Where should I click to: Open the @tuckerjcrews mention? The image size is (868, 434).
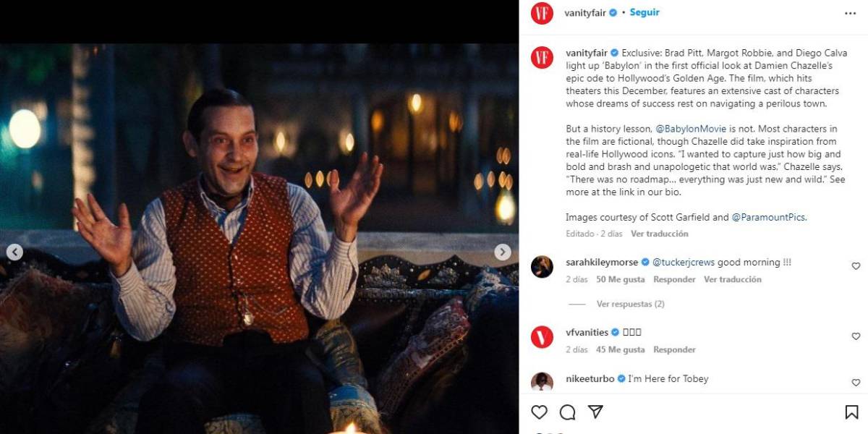click(x=683, y=263)
